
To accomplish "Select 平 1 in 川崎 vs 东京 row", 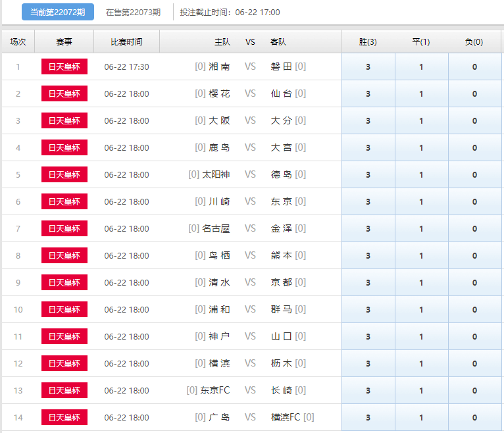I will click(x=421, y=202).
